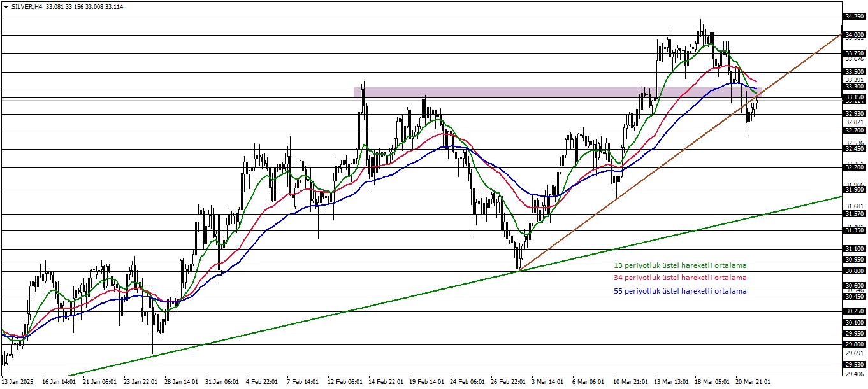
Task: Select the 55 periyotluk üstel hareketli ortalama label
Action: coord(680,291)
